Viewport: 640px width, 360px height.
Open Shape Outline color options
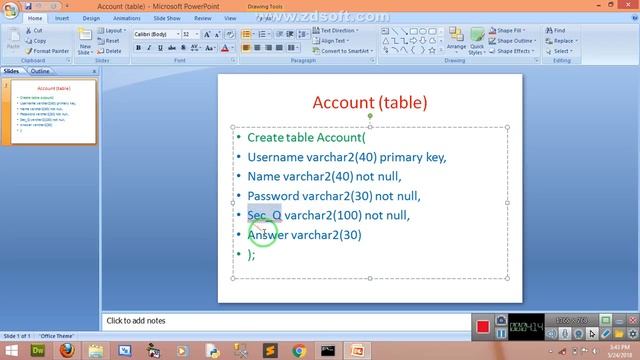pyautogui.click(x=513, y=41)
